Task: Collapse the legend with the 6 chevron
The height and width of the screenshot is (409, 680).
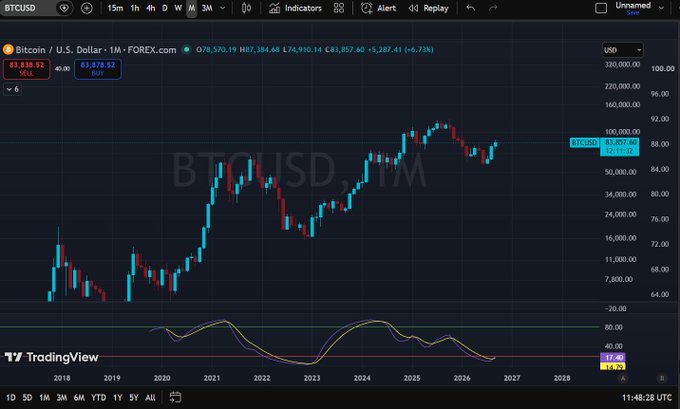Action: click(12, 89)
